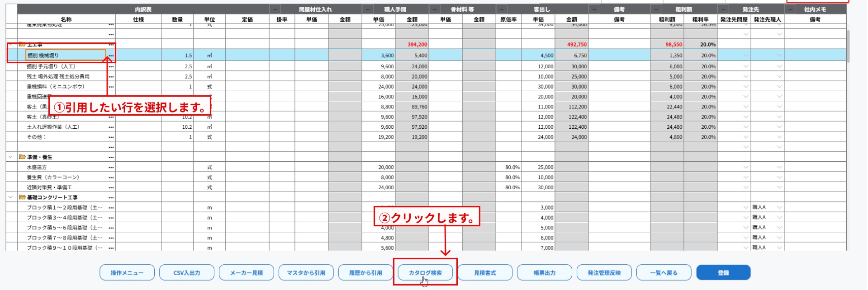
Task: Go back with 一覧へ戻る button
Action: [x=664, y=273]
